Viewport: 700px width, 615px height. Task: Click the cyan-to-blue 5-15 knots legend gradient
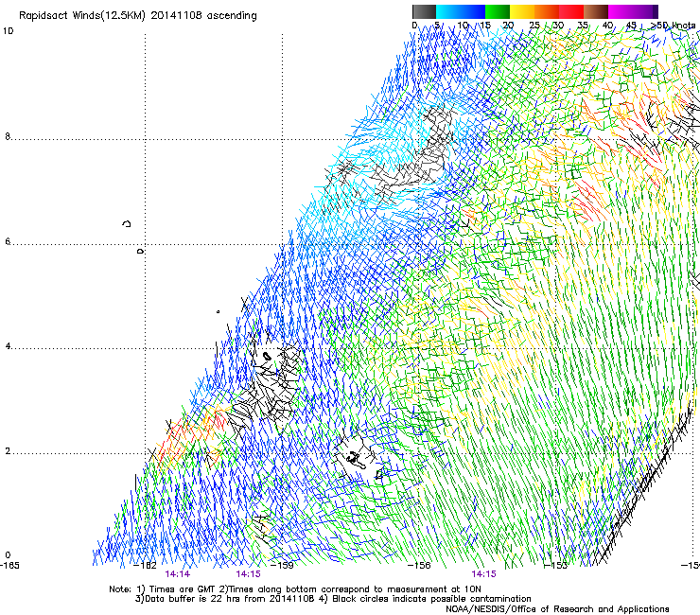(x=461, y=11)
